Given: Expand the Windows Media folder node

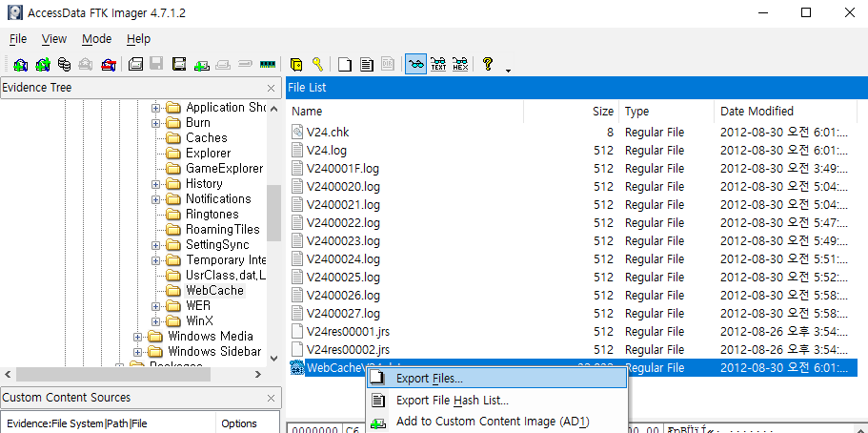Looking at the screenshot, I should point(138,337).
